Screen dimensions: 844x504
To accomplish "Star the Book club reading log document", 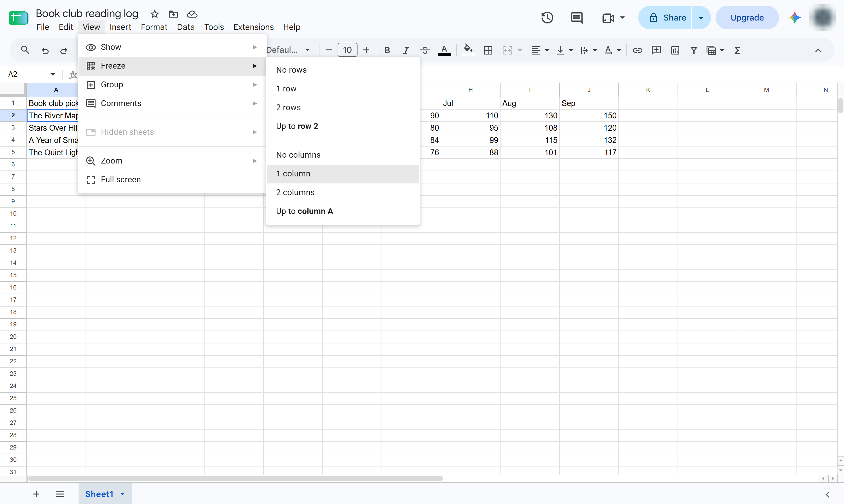I will pos(154,14).
